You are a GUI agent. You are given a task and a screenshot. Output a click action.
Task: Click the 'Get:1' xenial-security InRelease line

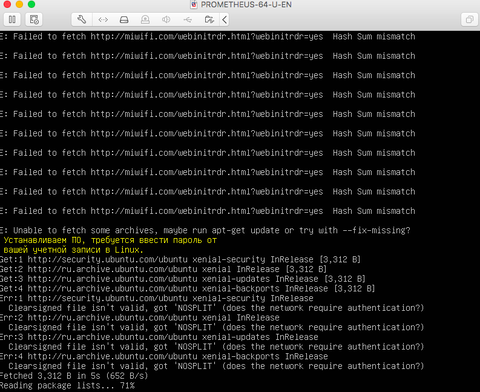tap(180, 259)
